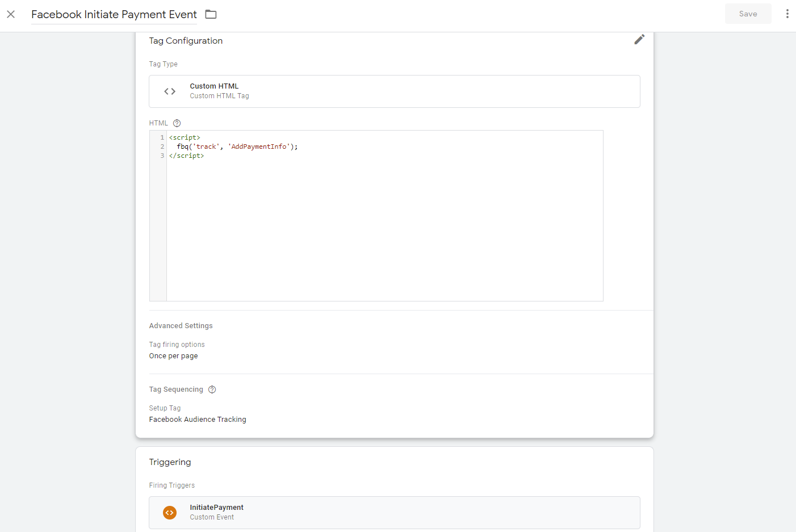
Task: Expand the Advanced Settings section
Action: click(181, 326)
